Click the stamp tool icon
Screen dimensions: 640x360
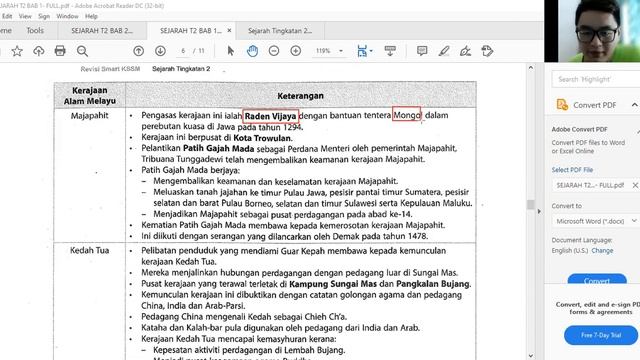487,51
